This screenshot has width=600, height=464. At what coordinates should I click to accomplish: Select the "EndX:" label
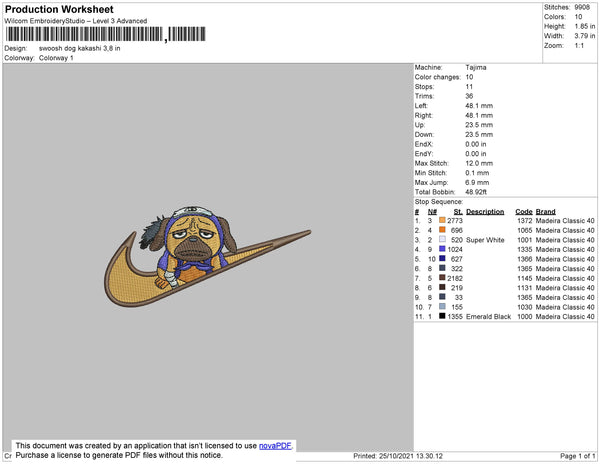pos(424,144)
